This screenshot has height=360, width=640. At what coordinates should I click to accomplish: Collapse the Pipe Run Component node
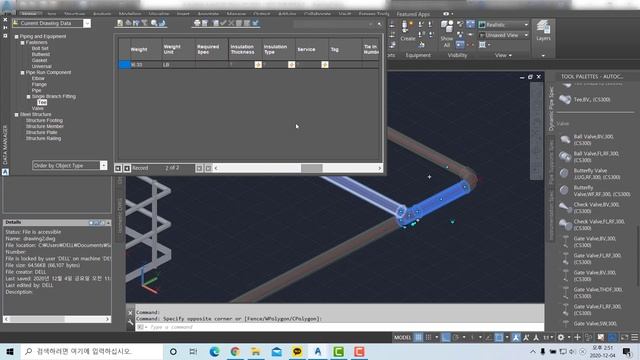point(22,73)
